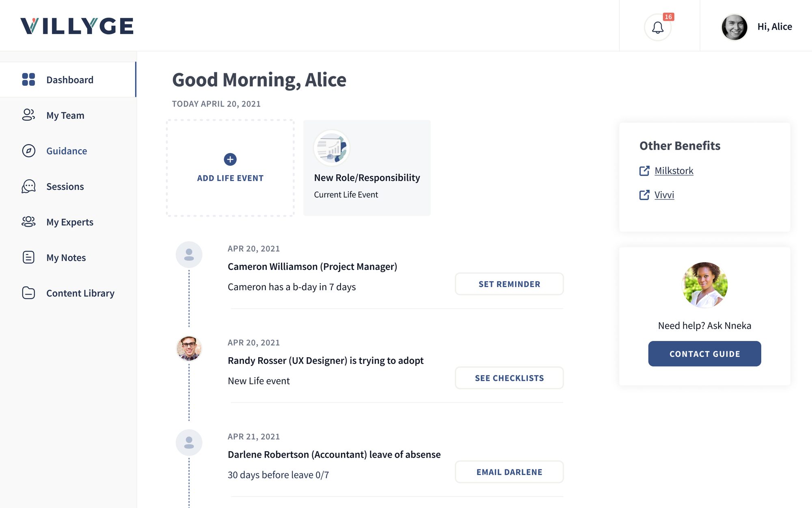Select New Role/Responsibility card title
Viewport: 812px width, 508px height.
(367, 178)
